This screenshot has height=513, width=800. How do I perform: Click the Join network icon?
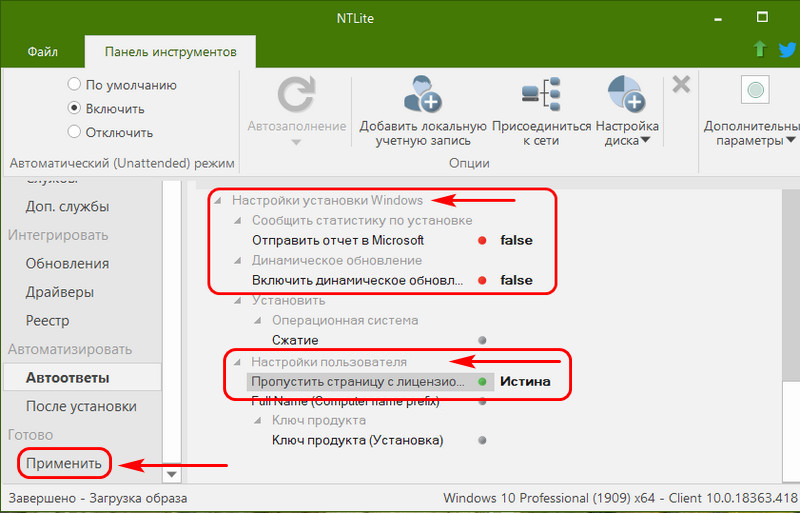click(541, 94)
